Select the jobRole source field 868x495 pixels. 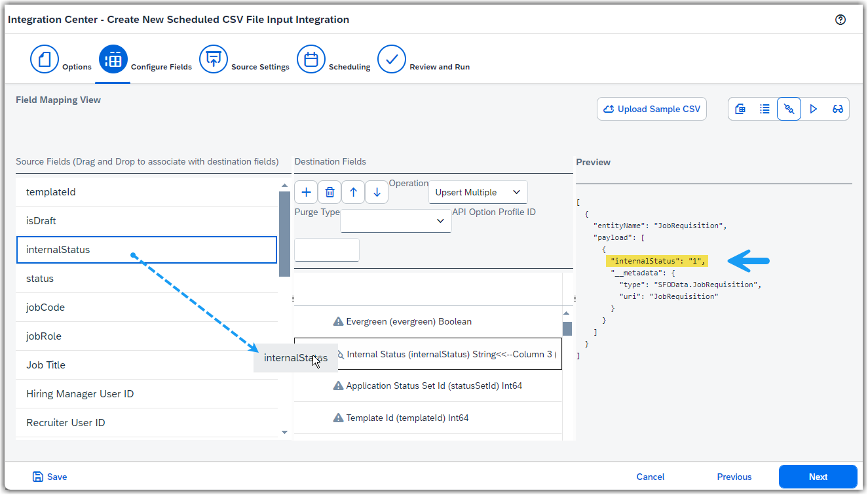coord(147,336)
